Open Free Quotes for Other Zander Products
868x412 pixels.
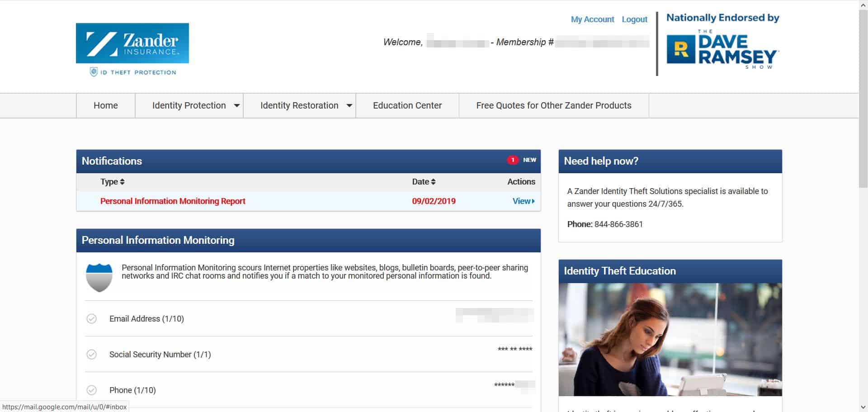pyautogui.click(x=553, y=106)
